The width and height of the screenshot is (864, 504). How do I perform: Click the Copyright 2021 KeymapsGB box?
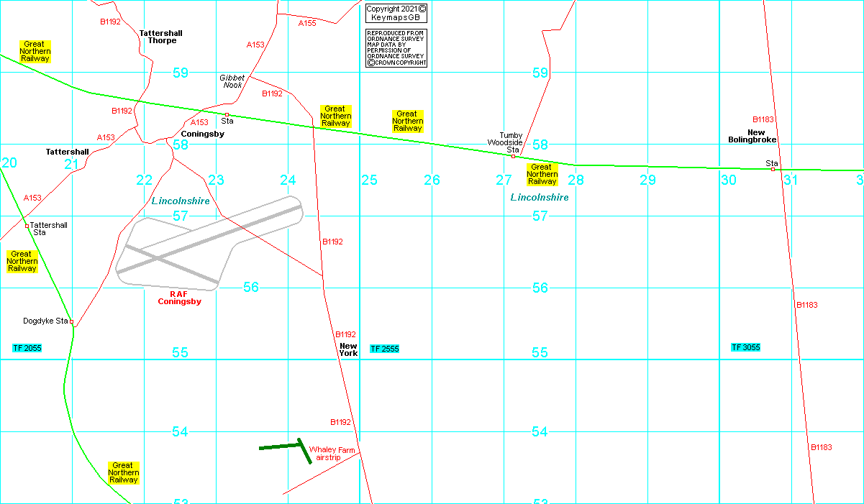[x=396, y=13]
